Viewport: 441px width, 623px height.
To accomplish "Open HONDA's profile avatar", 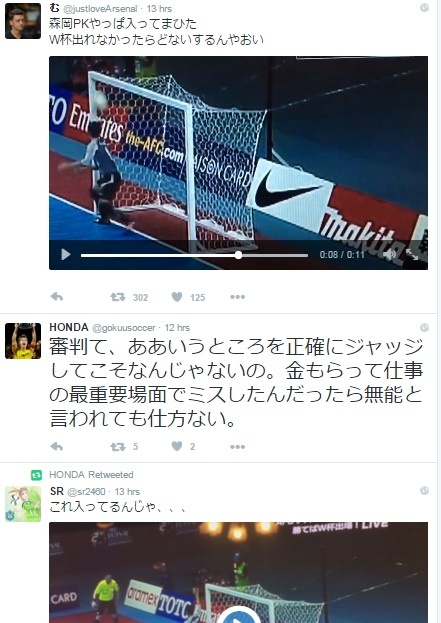I will [23, 341].
